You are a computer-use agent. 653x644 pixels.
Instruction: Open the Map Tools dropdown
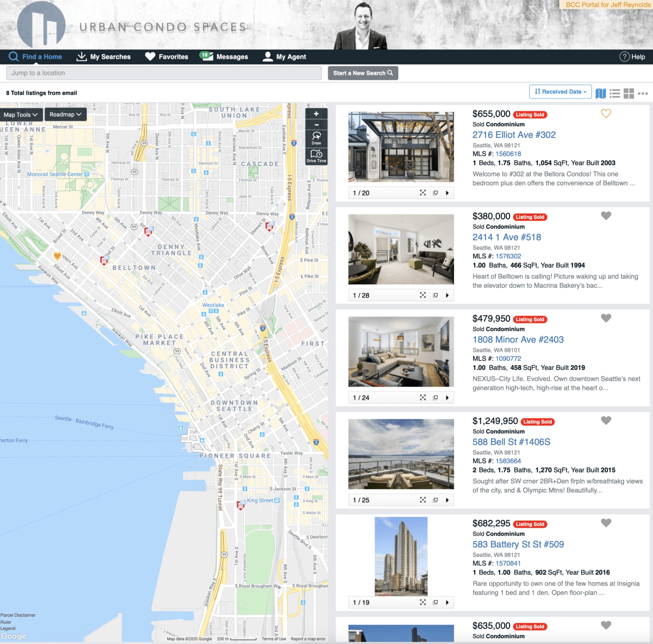(21, 115)
